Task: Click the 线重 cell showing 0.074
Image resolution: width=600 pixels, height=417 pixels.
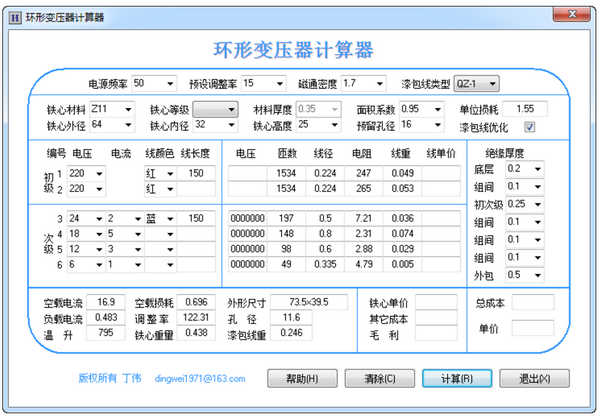Action: click(x=403, y=234)
